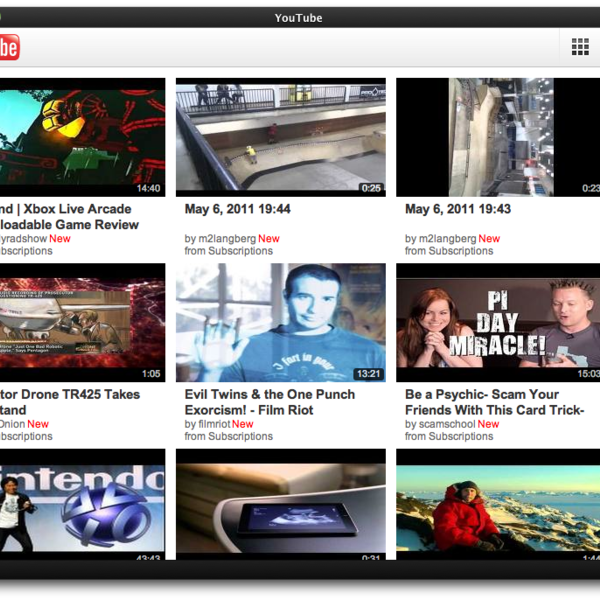Open "Be a Psychic- Scam Your Friends" title
600x600 pixels.
[495, 402]
